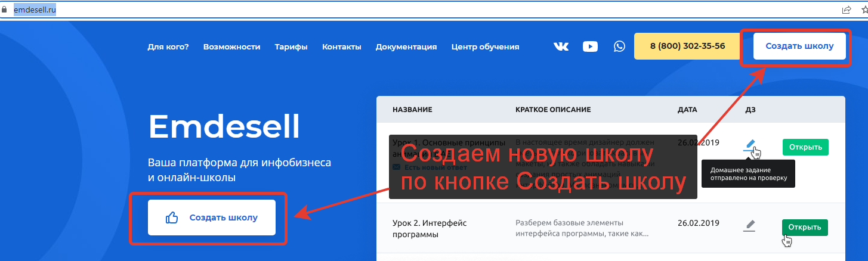Viewport: 868px width, 261px height.
Task: Select the emdesell.ru address bar text
Action: tap(35, 10)
